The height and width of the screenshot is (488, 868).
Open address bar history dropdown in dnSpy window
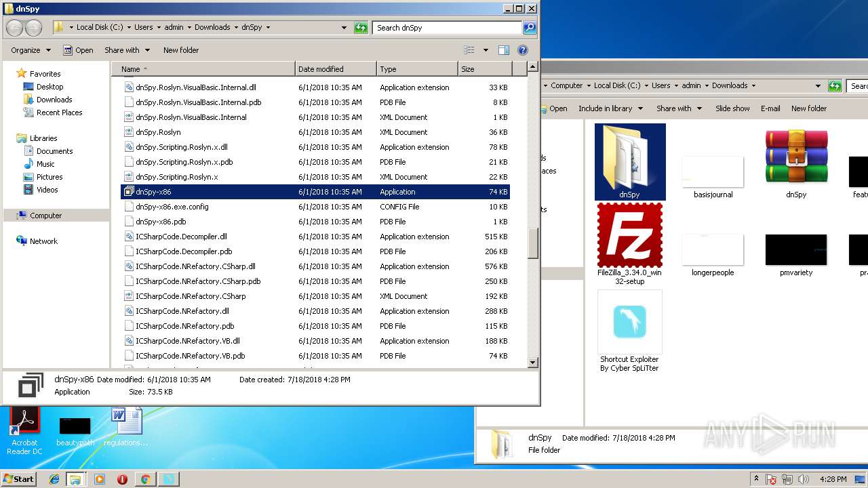pyautogui.click(x=344, y=28)
